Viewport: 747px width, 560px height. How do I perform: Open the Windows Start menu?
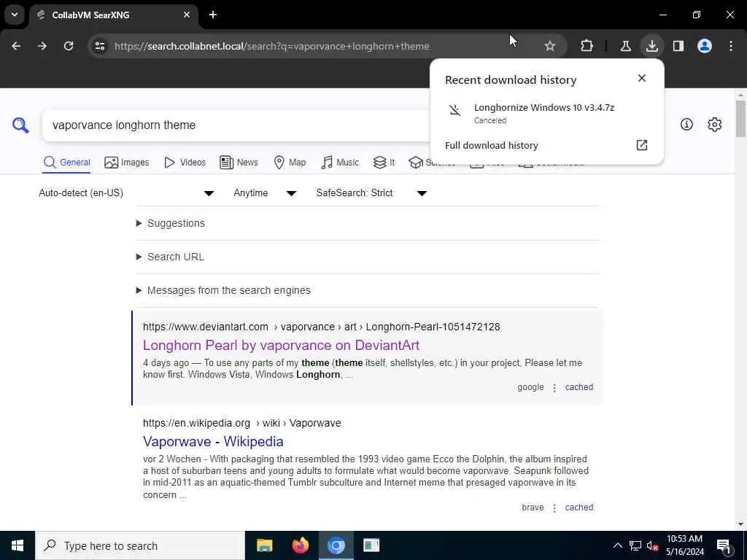click(x=18, y=545)
